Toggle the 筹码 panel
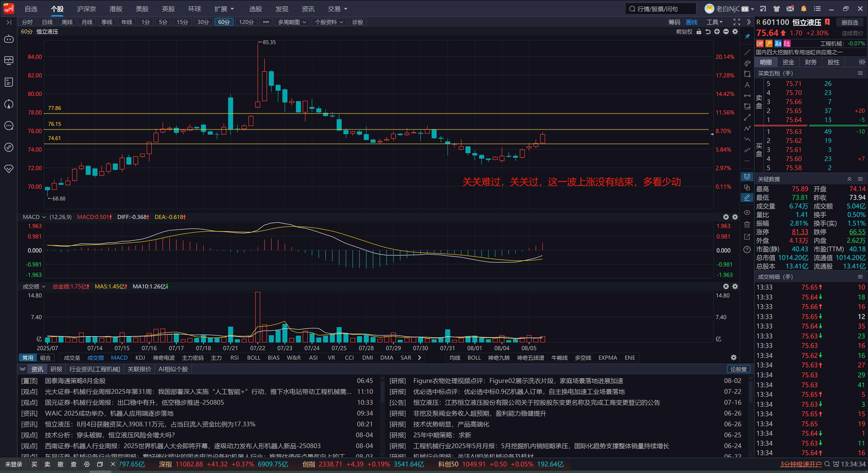Screen dimensions: 868x473 (674, 22)
